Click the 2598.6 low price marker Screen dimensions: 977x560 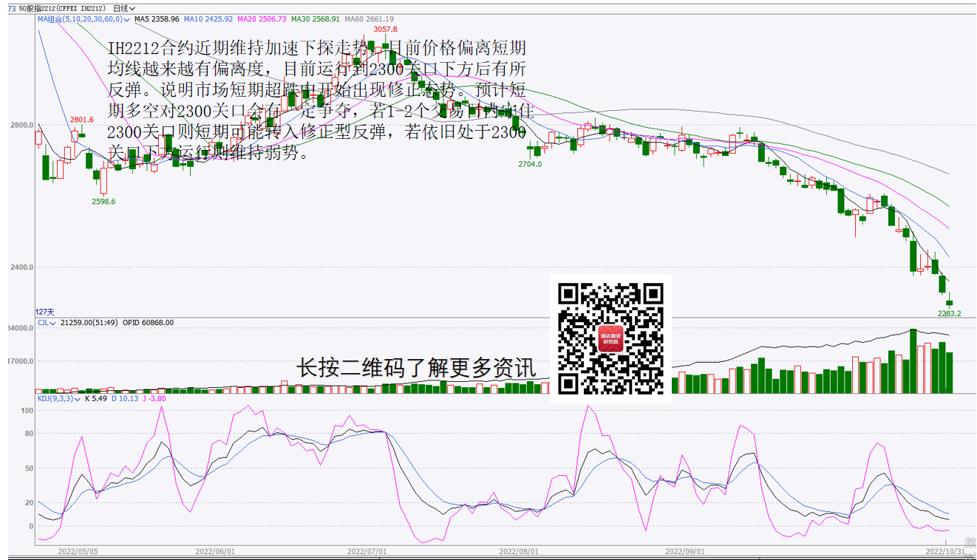point(103,201)
